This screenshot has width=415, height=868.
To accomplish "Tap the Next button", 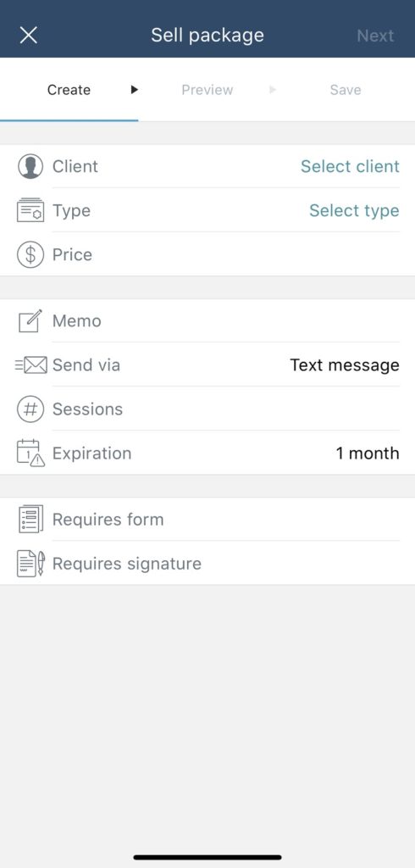I will click(376, 36).
